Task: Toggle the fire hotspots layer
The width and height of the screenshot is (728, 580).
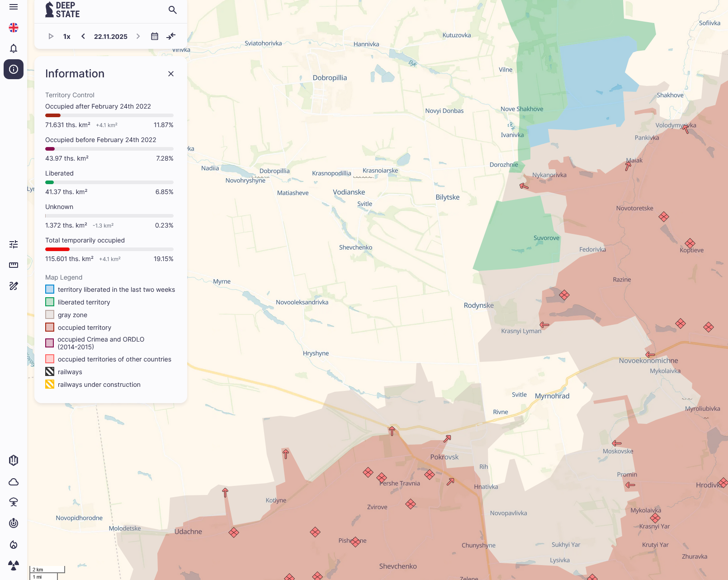Action: 14,545
